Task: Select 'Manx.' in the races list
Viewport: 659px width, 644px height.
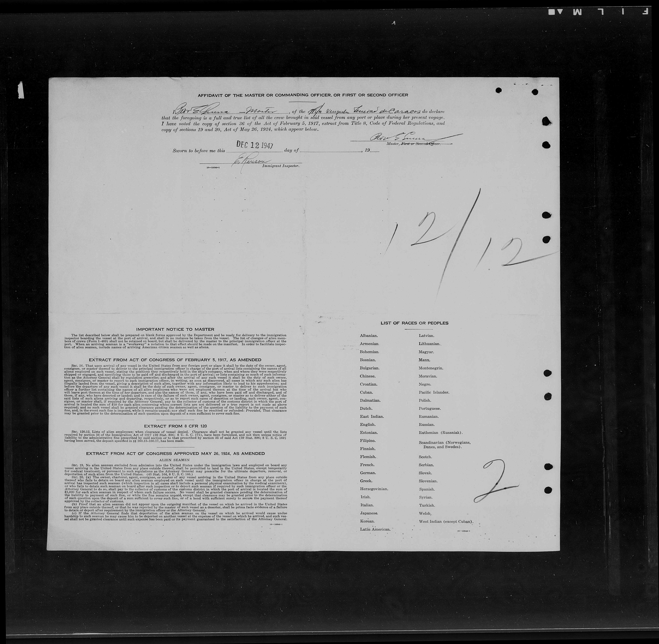Action: pos(424,360)
